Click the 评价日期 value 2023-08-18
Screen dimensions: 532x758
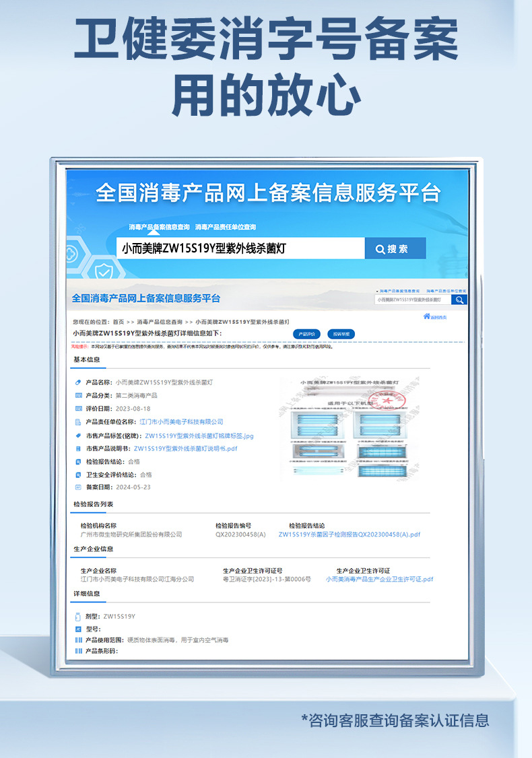[x=133, y=409]
